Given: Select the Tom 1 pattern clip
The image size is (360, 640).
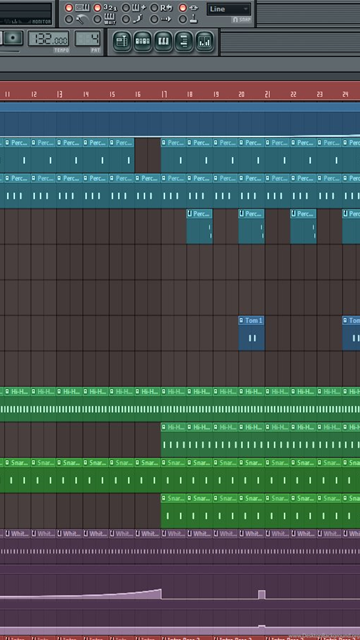Looking at the screenshot, I should (x=251, y=333).
